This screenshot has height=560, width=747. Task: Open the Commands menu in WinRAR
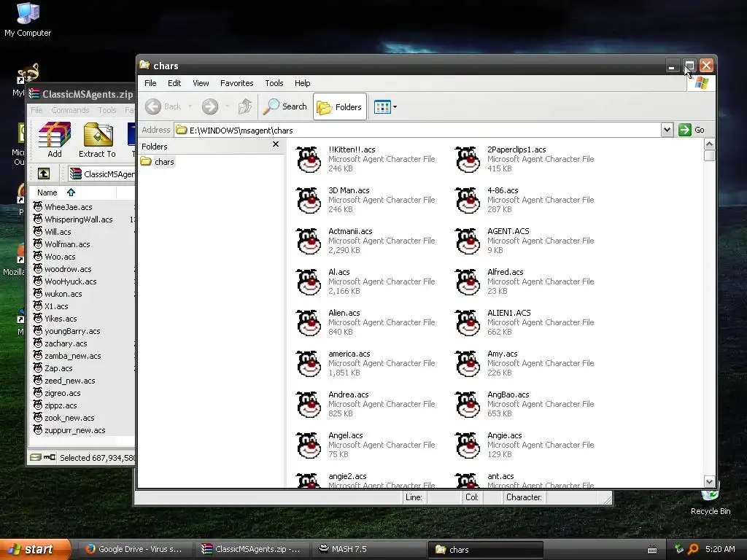[70, 111]
